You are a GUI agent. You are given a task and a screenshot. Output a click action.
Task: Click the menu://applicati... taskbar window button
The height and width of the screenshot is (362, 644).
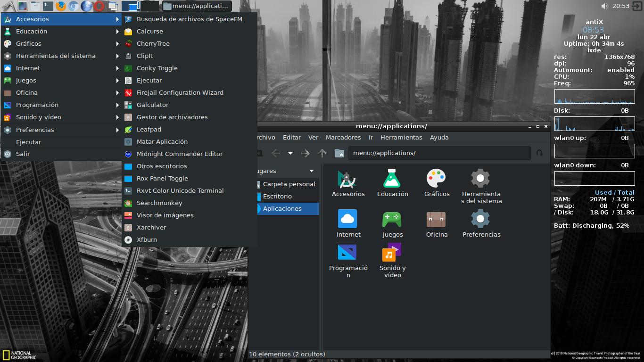click(197, 6)
